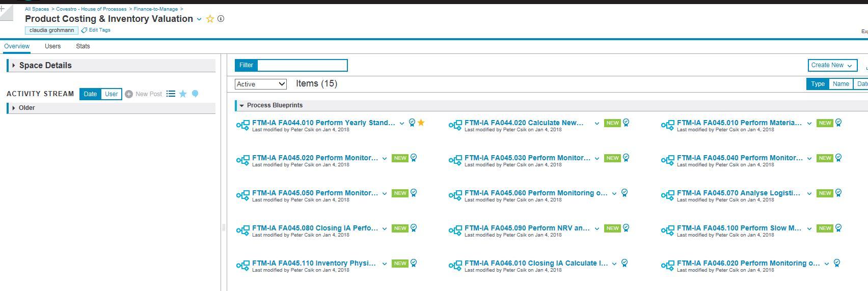This screenshot has height=291, width=868.
Task: Click the blue star filter in Activity Stream
Action: pyautogui.click(x=183, y=94)
